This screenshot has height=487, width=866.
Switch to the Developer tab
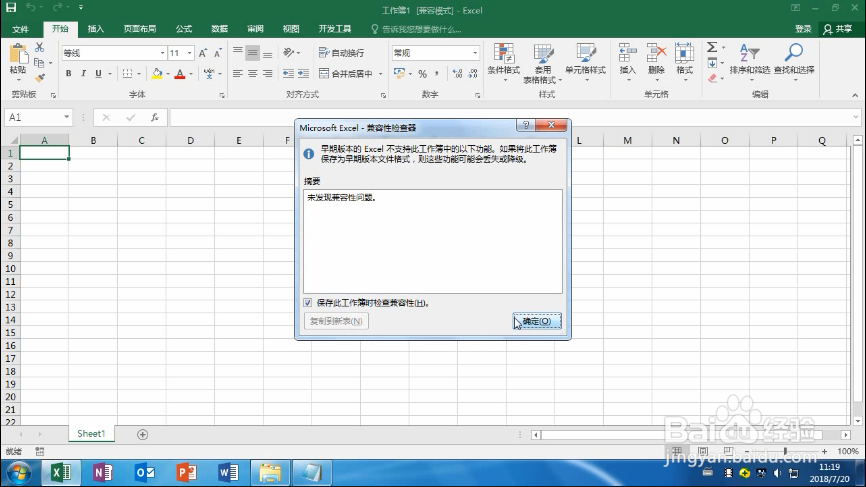pos(335,29)
